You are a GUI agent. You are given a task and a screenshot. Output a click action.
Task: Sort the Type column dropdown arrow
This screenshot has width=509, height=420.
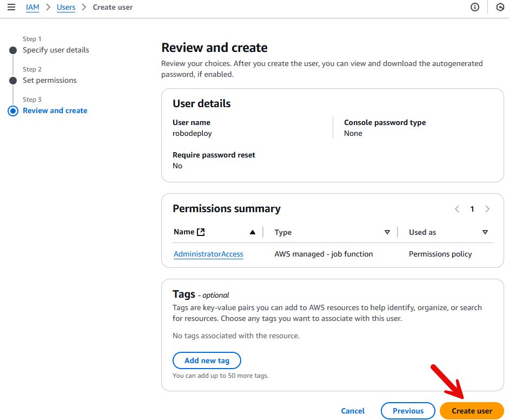pos(387,232)
